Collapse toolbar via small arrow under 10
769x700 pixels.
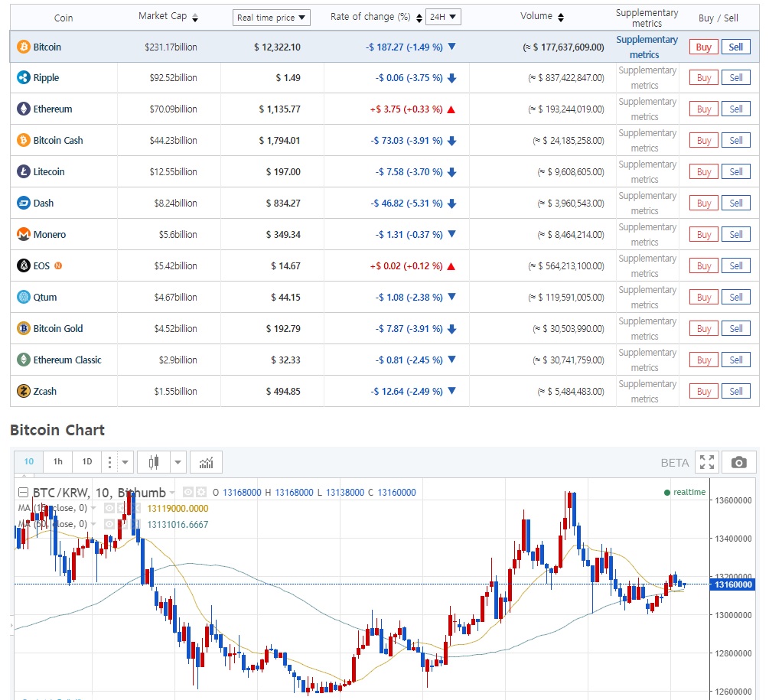pyautogui.click(x=24, y=475)
